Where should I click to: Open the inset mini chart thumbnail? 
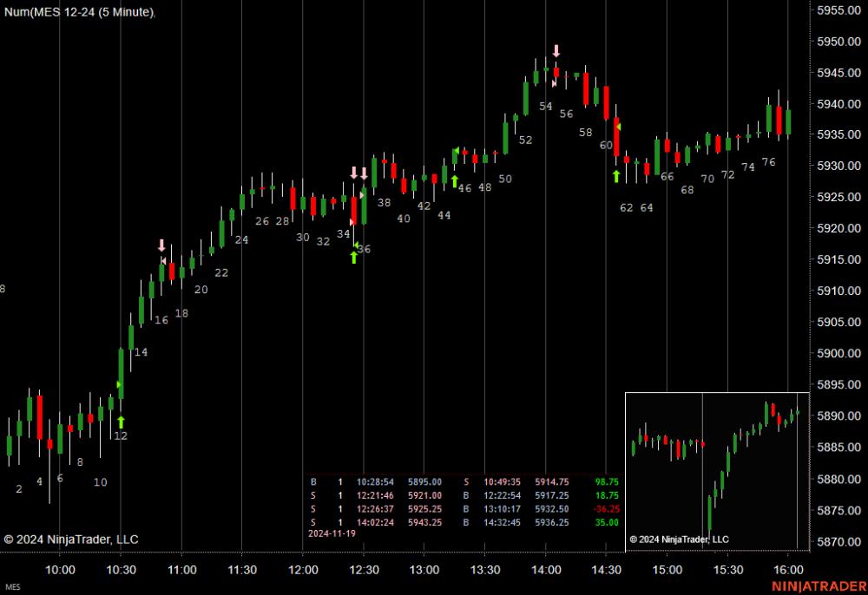coord(717,470)
